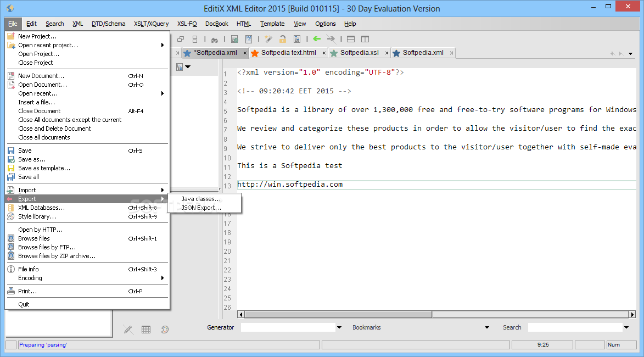
Task: Expand the Open recent project submenu
Action: point(163,45)
